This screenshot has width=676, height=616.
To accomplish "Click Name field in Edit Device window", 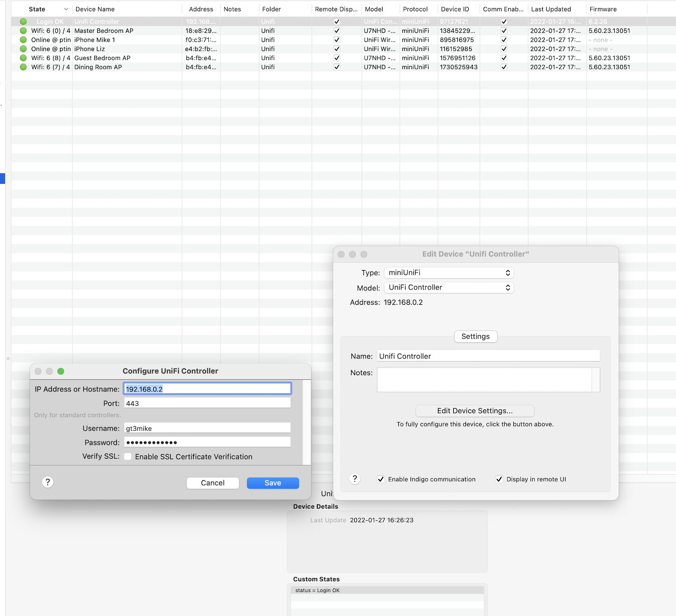I will click(x=489, y=356).
